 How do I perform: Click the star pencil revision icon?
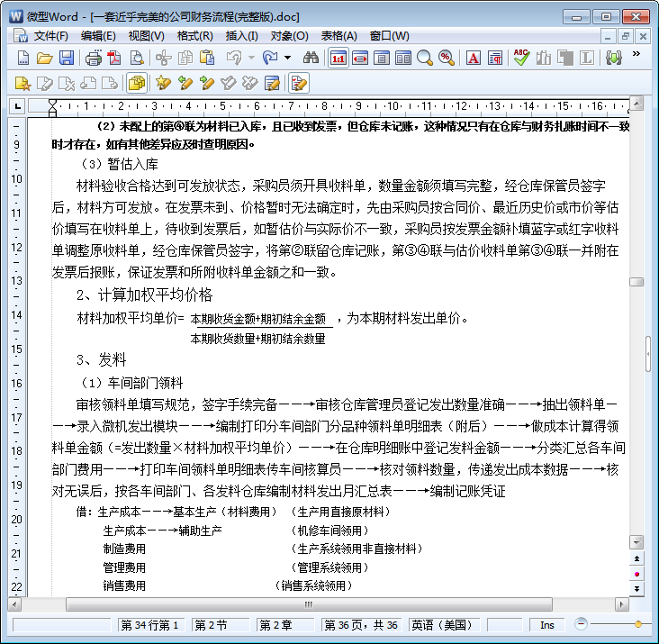pyautogui.click(x=163, y=83)
